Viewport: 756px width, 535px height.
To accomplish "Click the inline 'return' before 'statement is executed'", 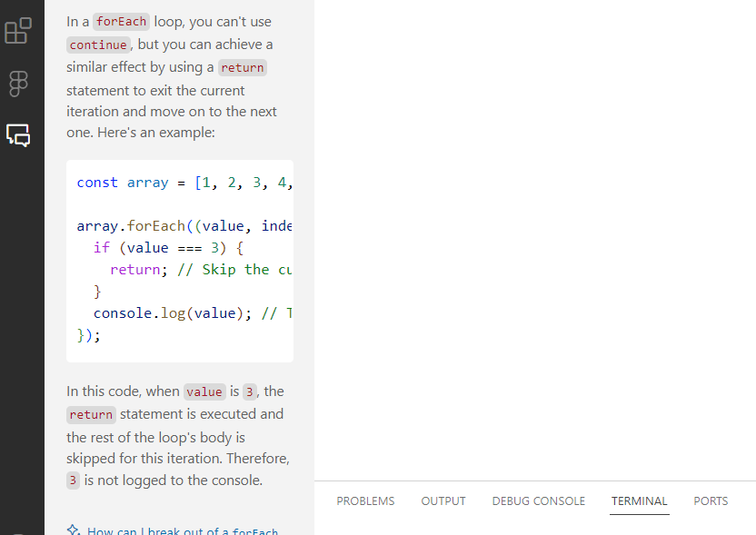I will pos(91,414).
